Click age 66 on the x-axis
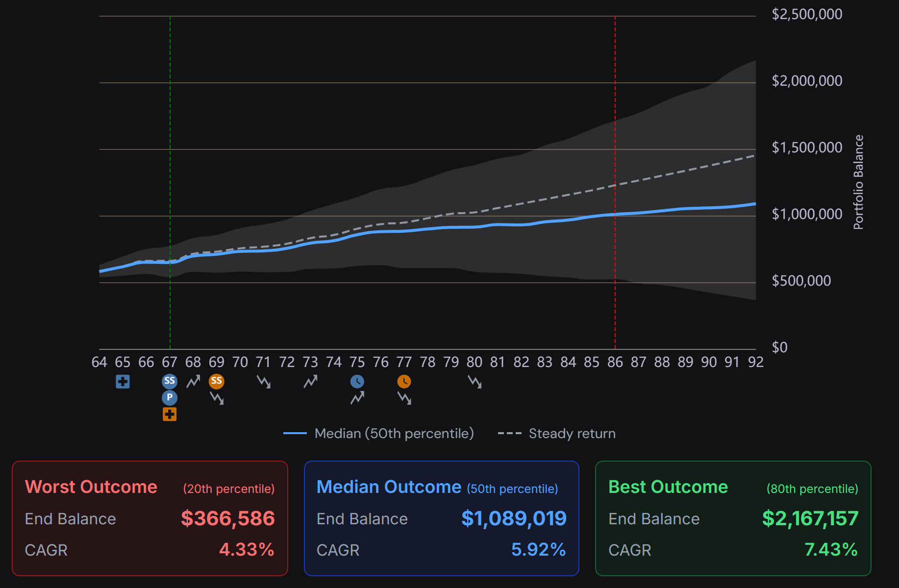 (x=146, y=362)
